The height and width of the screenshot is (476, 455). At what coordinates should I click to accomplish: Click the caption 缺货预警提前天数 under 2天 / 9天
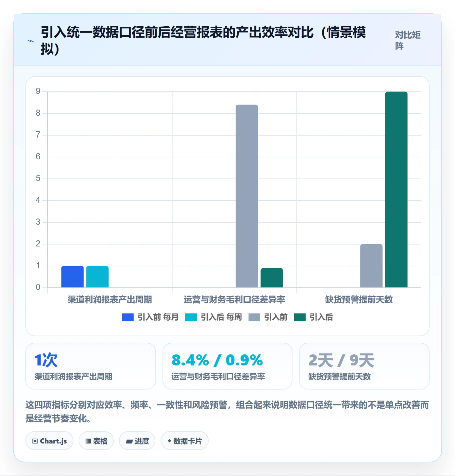[340, 377]
